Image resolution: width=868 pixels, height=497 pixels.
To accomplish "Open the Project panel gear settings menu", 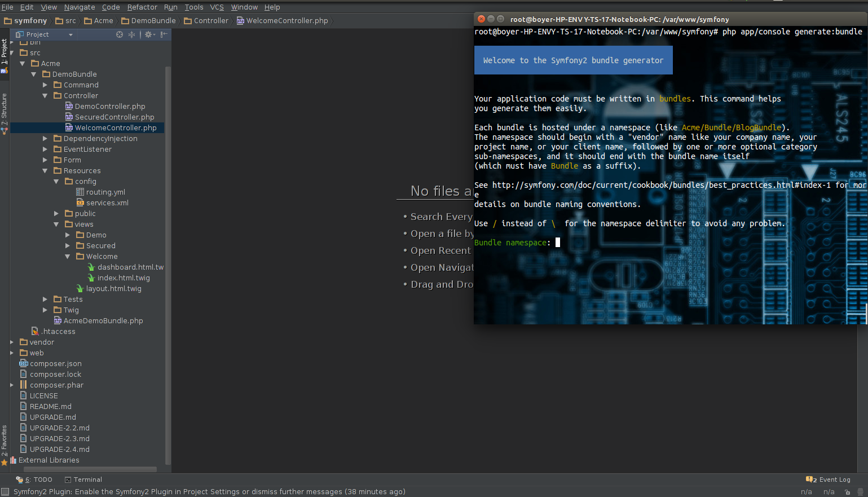I will point(149,34).
